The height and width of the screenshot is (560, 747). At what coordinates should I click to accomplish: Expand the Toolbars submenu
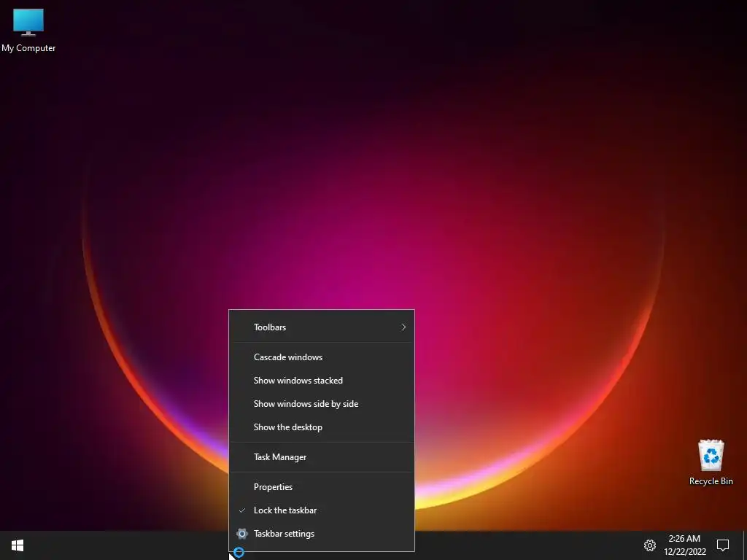coord(322,327)
